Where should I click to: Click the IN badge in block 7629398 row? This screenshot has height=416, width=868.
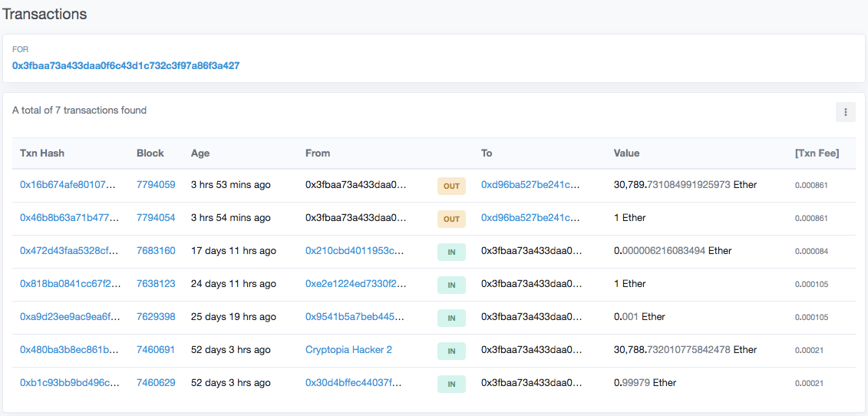pos(452,318)
